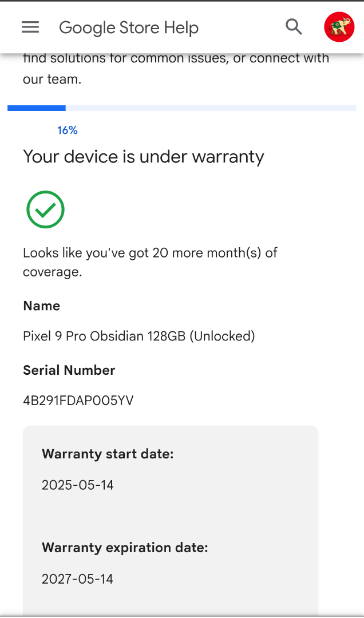Click the unfilled part of progress bar
Viewport: 364px width, 618px height.
[x=211, y=108]
